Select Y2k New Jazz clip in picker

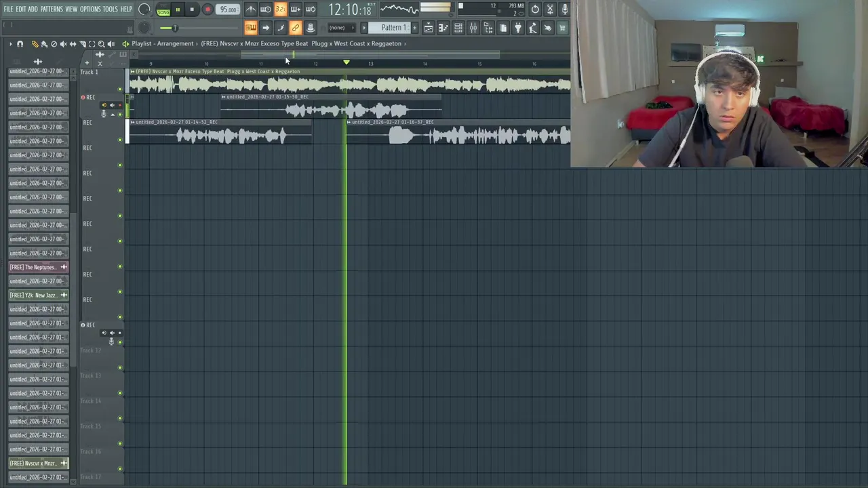pyautogui.click(x=38, y=295)
